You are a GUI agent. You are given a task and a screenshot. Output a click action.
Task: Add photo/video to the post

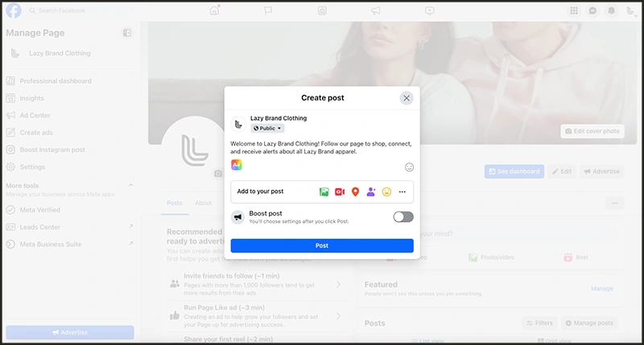click(x=324, y=192)
